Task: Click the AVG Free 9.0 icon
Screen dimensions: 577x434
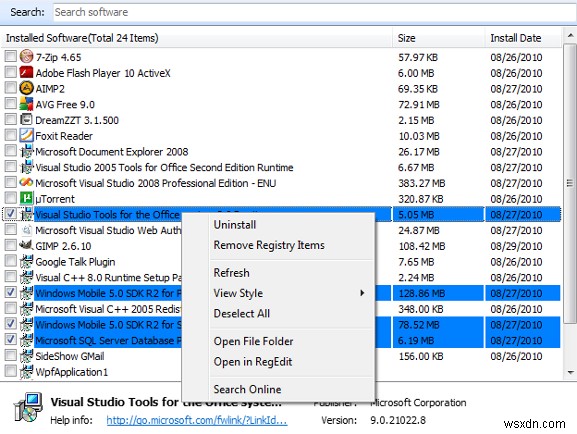Action: pos(26,104)
